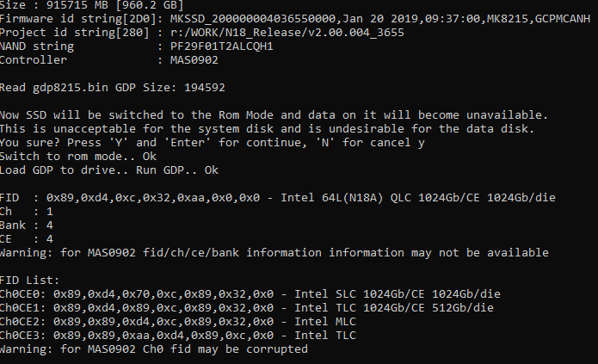Click the Rom Mode warning sentence

[274, 115]
